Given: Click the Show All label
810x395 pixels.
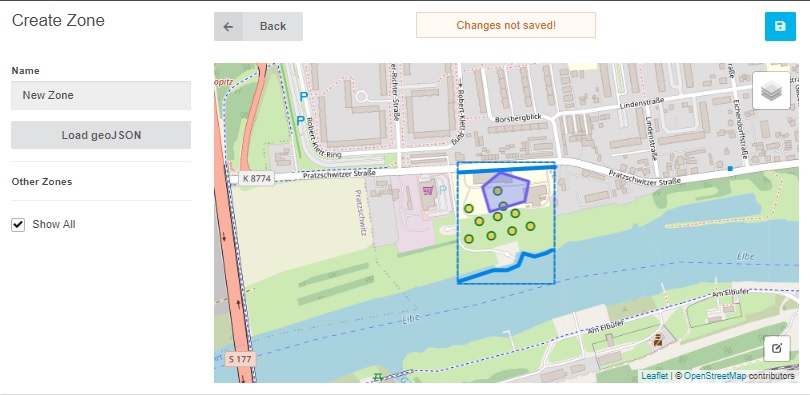Looking at the screenshot, I should 54,224.
